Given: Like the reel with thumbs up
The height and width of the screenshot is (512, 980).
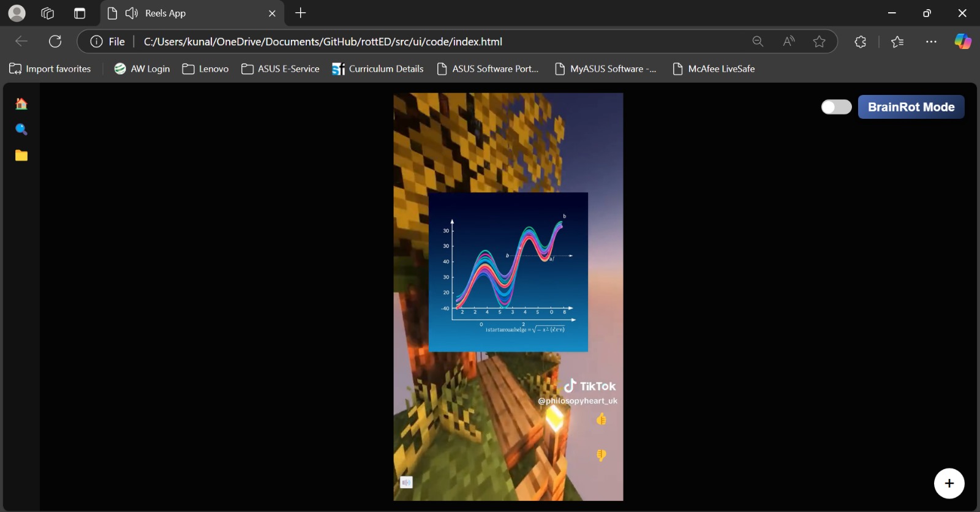Looking at the screenshot, I should click(x=601, y=419).
